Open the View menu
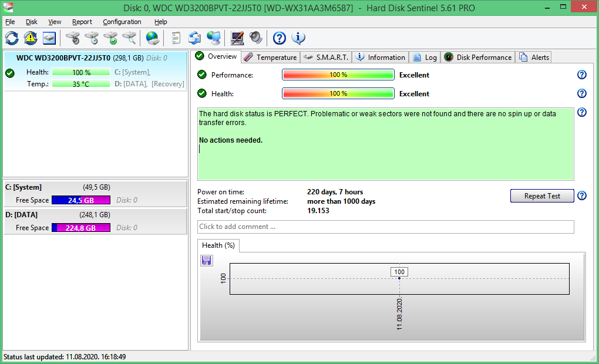The width and height of the screenshot is (599, 364). click(x=55, y=22)
